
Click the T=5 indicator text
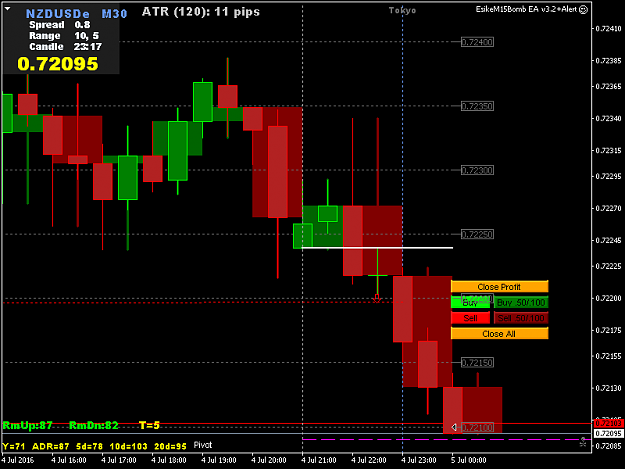pos(149,425)
